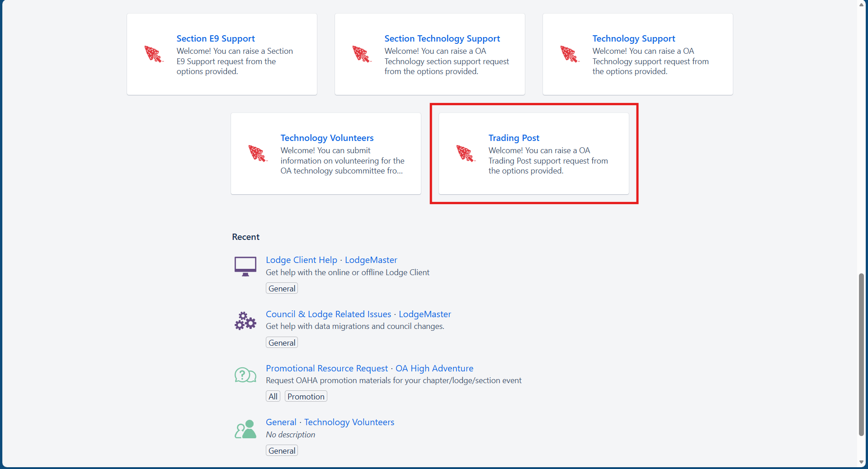Open Lodge Client Help request
Screen dimensions: 868x469
(301, 260)
